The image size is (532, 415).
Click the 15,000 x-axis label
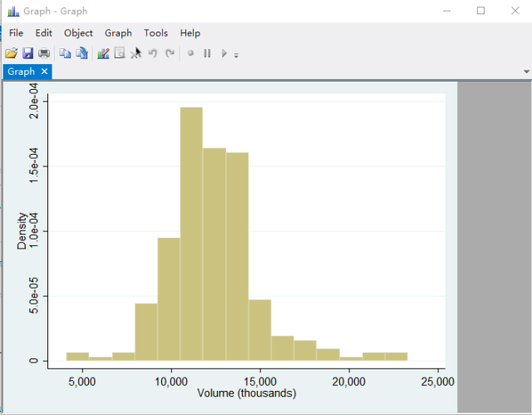pos(260,382)
